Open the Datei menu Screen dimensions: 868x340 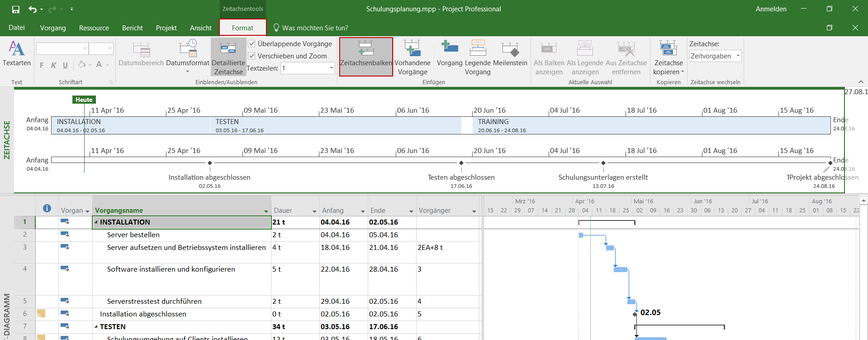point(17,28)
